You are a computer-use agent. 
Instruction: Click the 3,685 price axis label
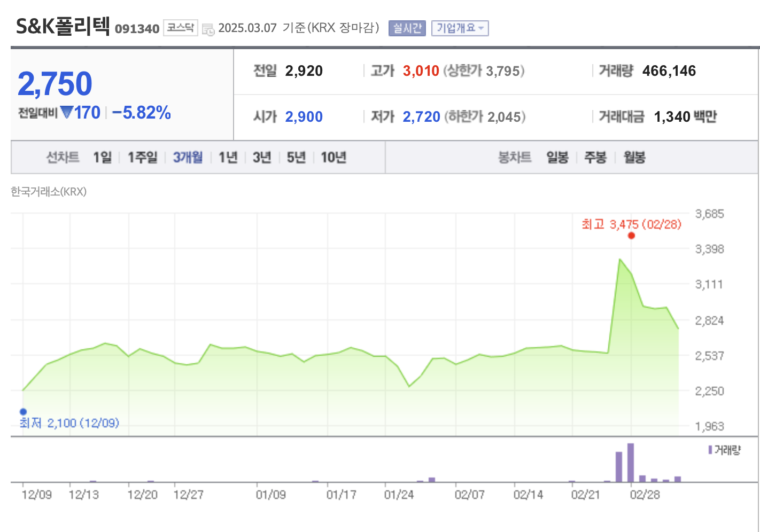[710, 214]
